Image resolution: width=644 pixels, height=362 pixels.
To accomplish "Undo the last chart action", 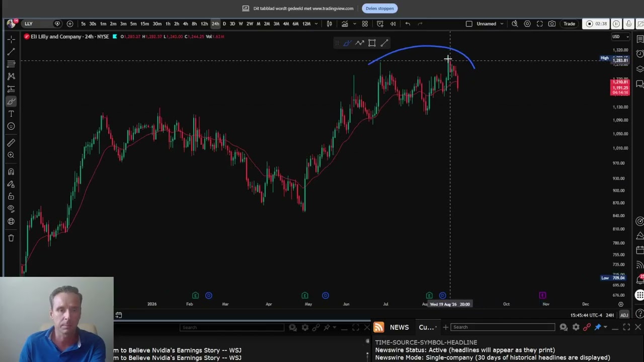I will click(x=408, y=24).
